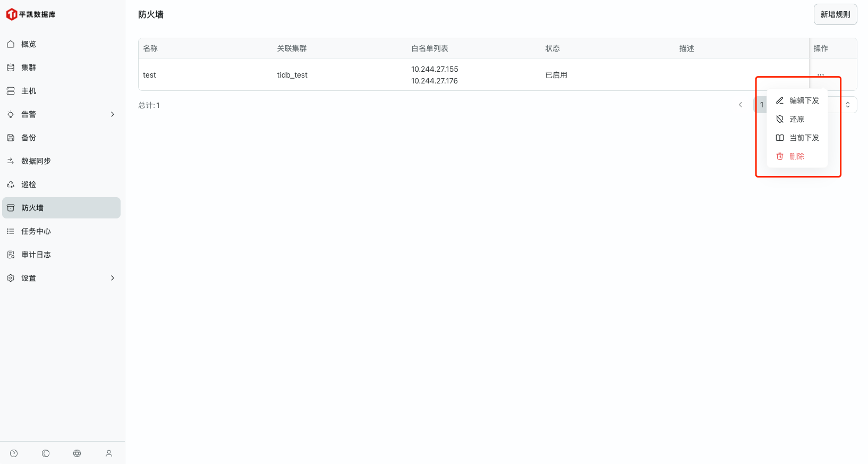Expand the 设置 submenu chevron
Screen dimensions: 868x464
point(112,278)
